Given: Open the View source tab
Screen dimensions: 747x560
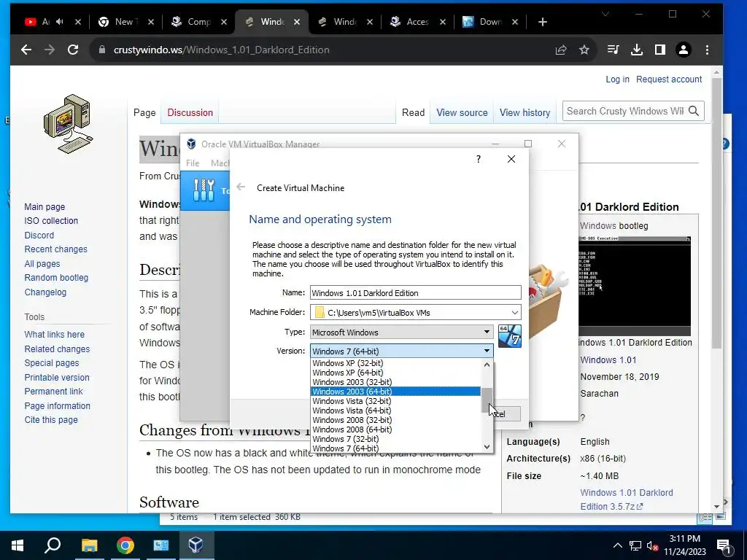Looking at the screenshot, I should [462, 113].
